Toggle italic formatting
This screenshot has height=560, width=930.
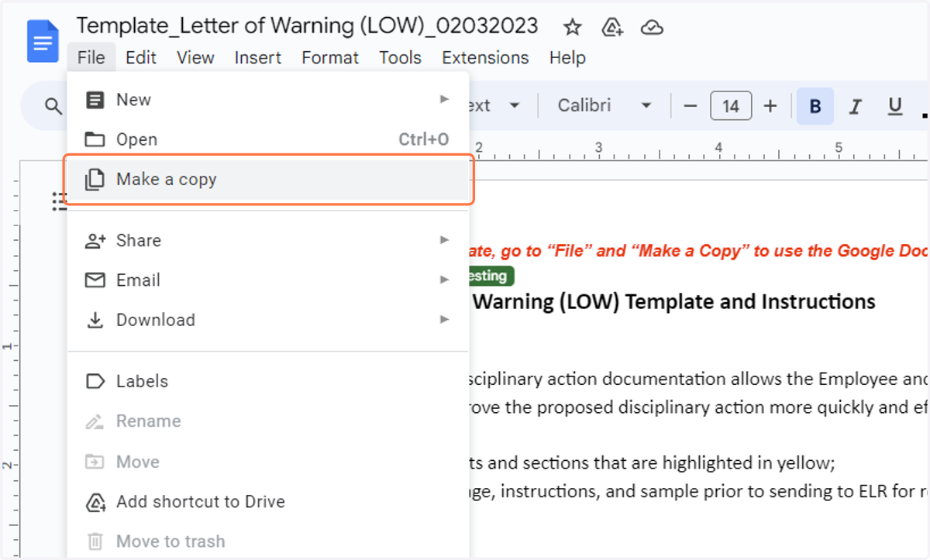pos(856,106)
